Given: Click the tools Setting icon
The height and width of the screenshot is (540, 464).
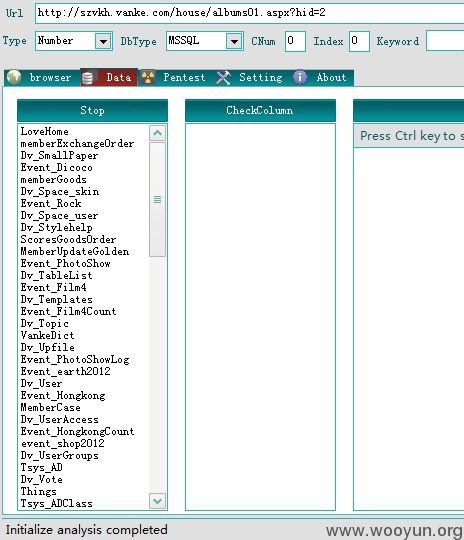Looking at the screenshot, I should pos(223,77).
